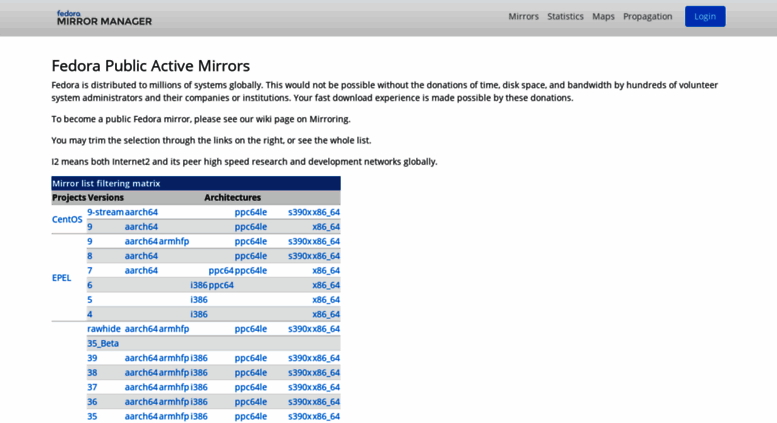Open ppc64le for CentOS 9-stream
The image size is (777, 423).
point(251,212)
